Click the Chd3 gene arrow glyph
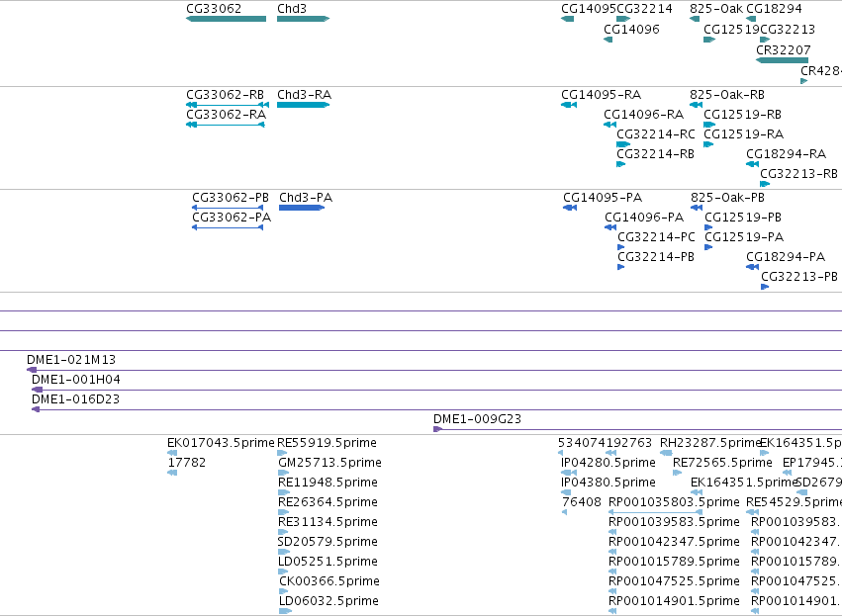Screen dimensions: 842x616 pos(303,19)
